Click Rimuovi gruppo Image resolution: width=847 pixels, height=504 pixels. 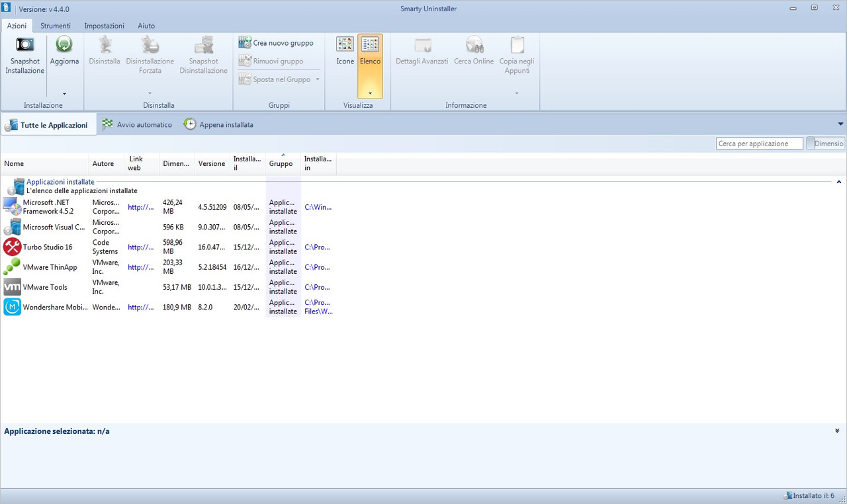click(x=271, y=61)
